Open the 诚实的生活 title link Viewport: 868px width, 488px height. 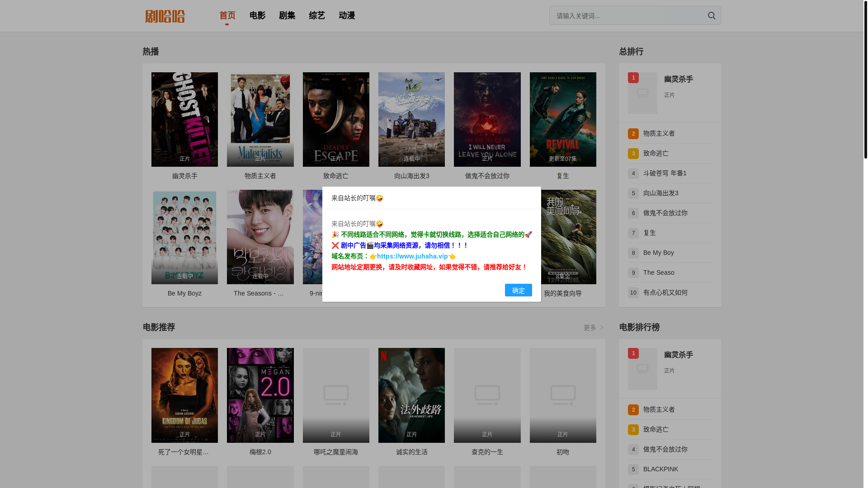click(411, 452)
